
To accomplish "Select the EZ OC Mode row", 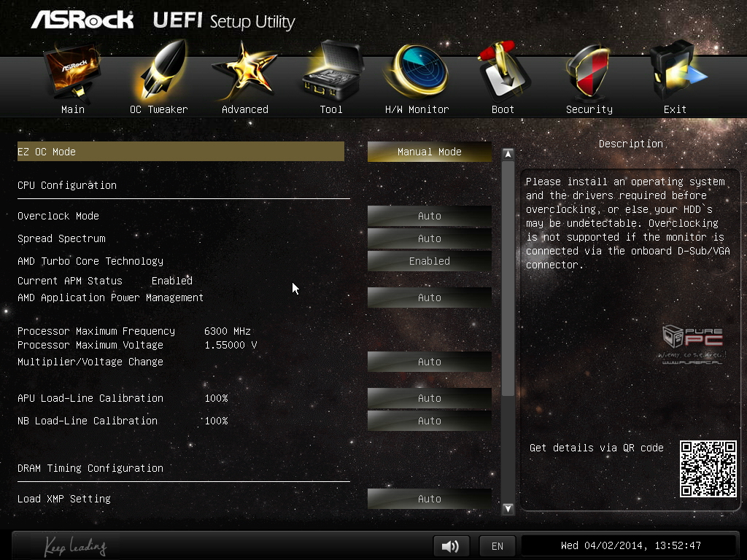I will [x=181, y=152].
